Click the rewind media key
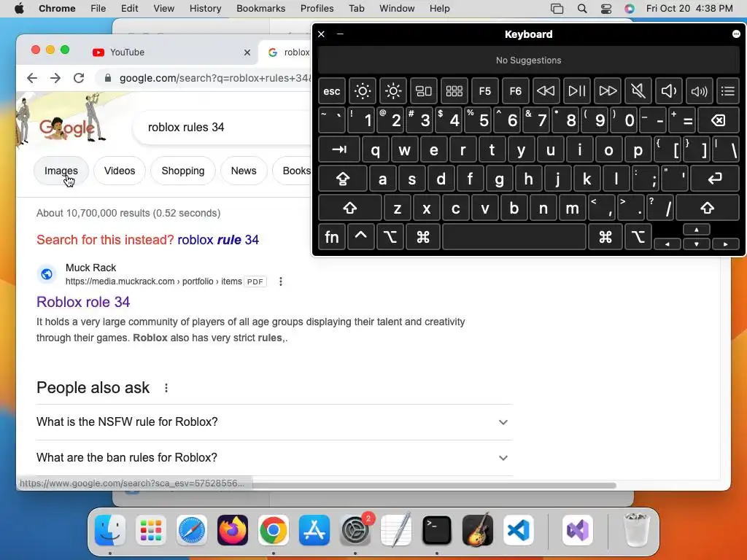Image resolution: width=747 pixels, height=560 pixels. point(546,91)
